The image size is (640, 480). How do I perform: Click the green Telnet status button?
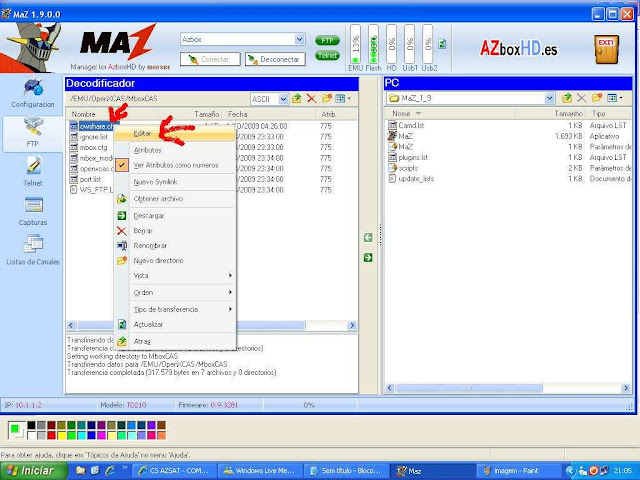[327, 55]
